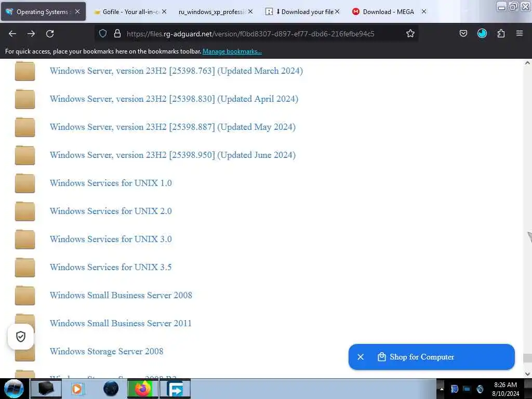Click the Manage bookmarks link
This screenshot has height=399, width=532.
click(232, 51)
